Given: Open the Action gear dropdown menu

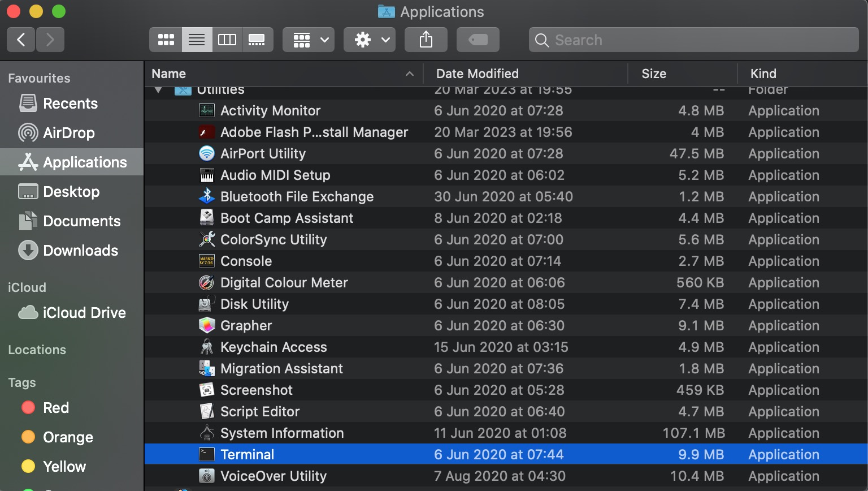Looking at the screenshot, I should coord(370,40).
